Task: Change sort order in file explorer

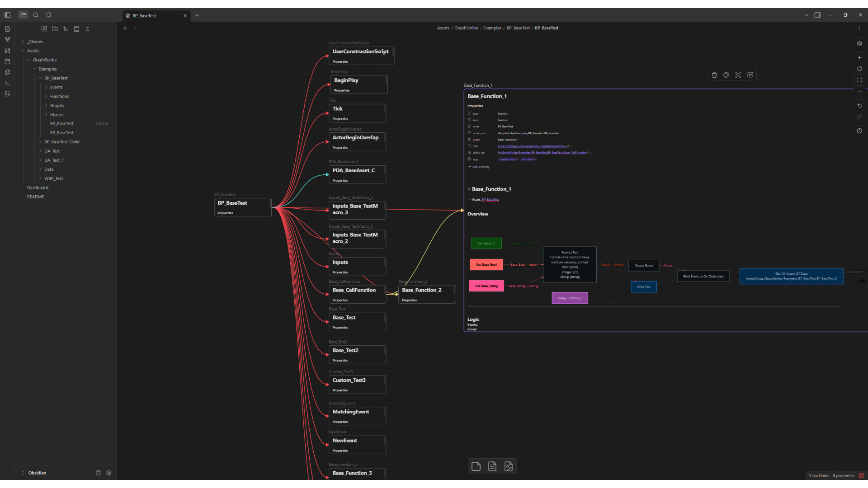Action: pos(66,29)
